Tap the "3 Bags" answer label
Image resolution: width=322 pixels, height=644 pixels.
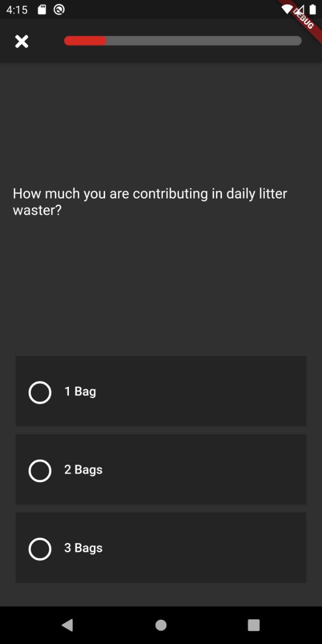click(84, 548)
